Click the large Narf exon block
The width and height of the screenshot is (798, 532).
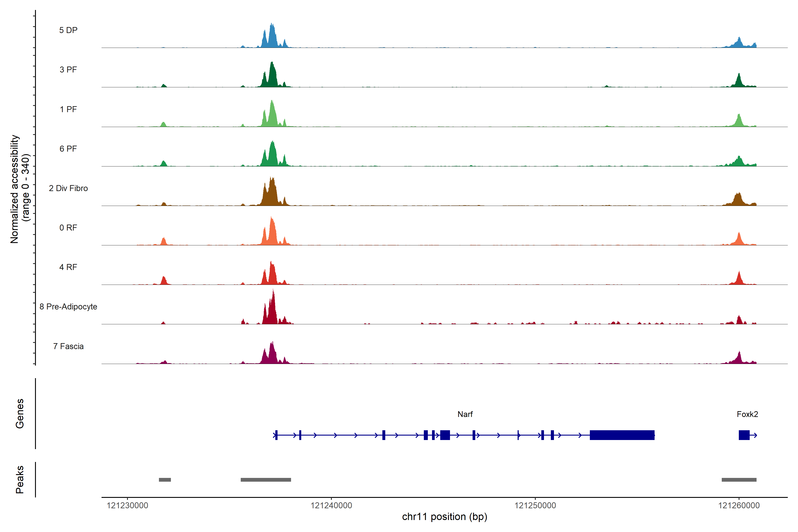[622, 435]
